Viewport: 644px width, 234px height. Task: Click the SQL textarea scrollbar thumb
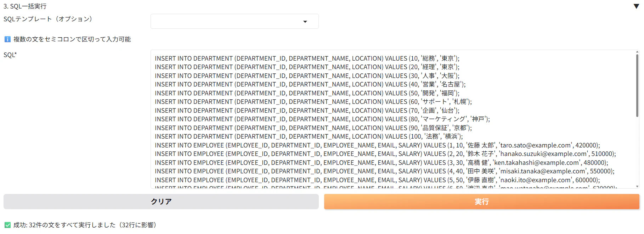coord(637,85)
